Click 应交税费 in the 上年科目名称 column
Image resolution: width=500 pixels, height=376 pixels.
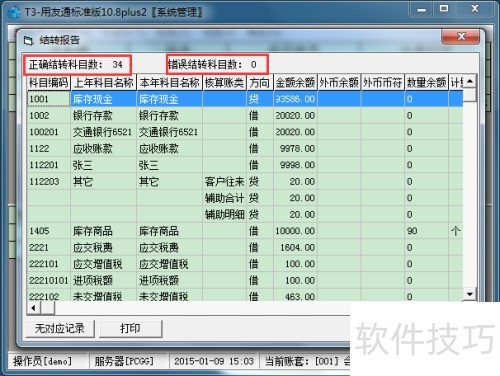[x=104, y=248]
